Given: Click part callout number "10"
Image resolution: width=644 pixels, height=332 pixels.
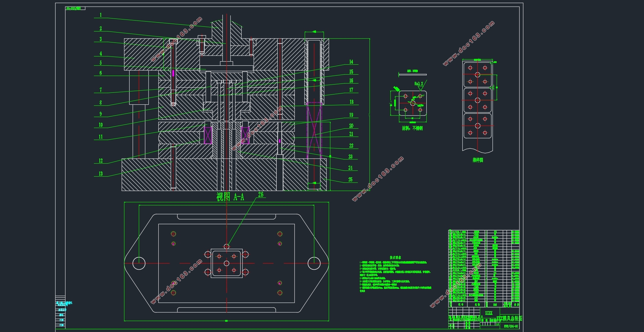Looking at the screenshot, I should click(x=101, y=125).
